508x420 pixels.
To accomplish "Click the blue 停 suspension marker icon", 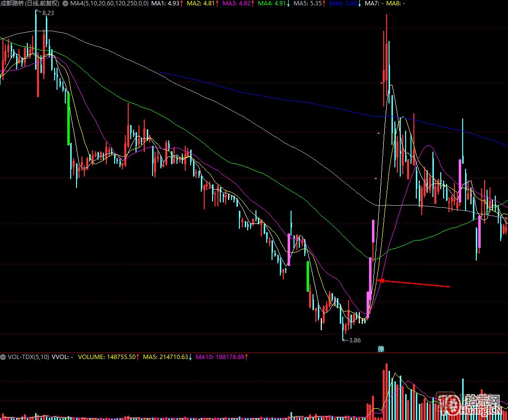I will coord(381,349).
